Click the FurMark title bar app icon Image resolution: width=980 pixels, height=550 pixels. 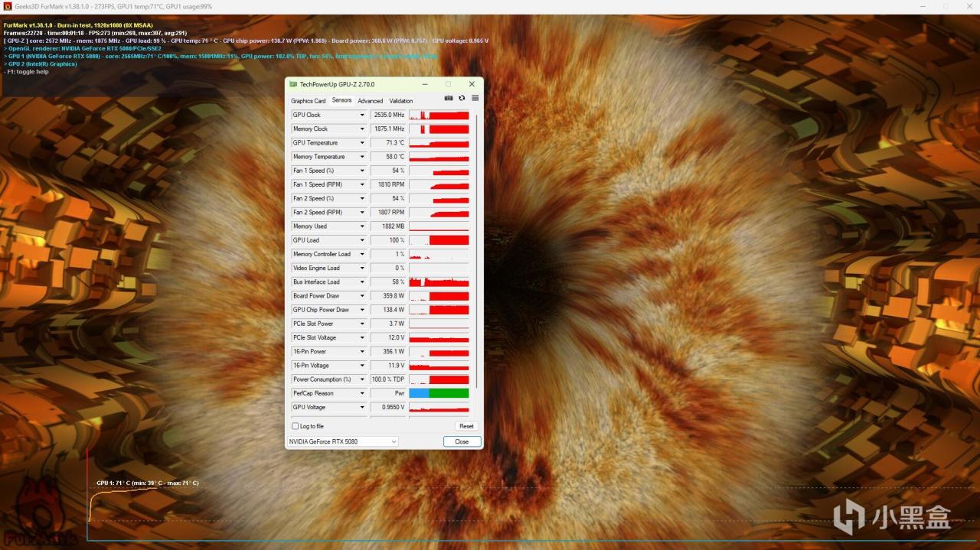pyautogui.click(x=8, y=6)
